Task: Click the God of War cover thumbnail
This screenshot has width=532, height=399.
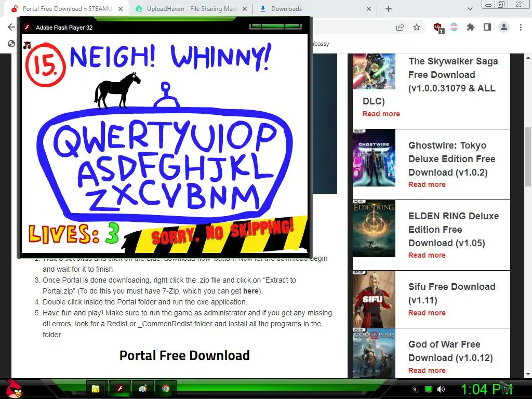Action: [x=374, y=353]
